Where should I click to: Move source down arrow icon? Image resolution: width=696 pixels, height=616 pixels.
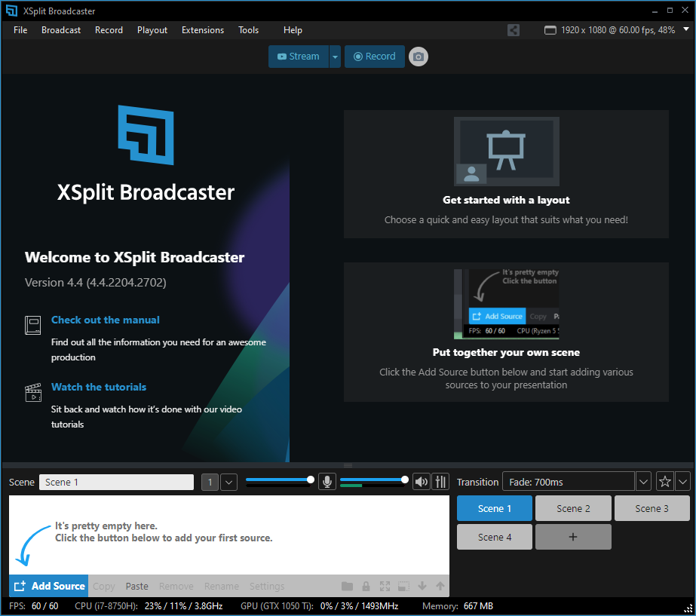pos(422,587)
